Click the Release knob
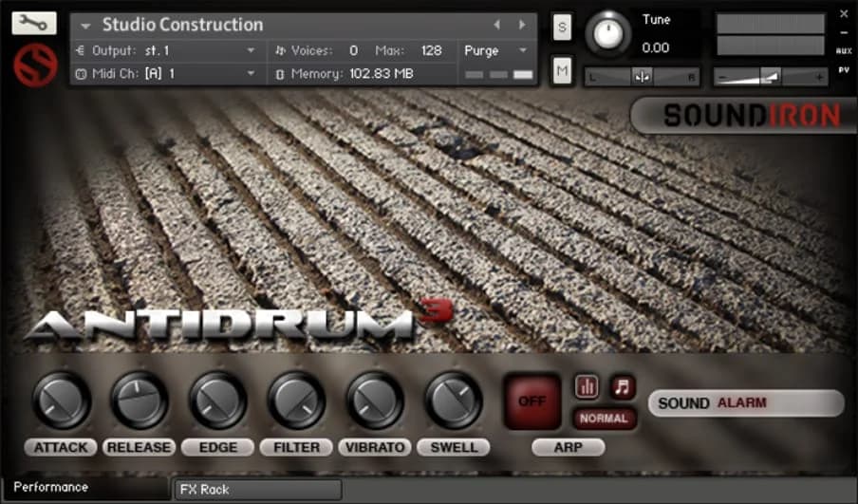The width and height of the screenshot is (858, 504). coord(140,401)
